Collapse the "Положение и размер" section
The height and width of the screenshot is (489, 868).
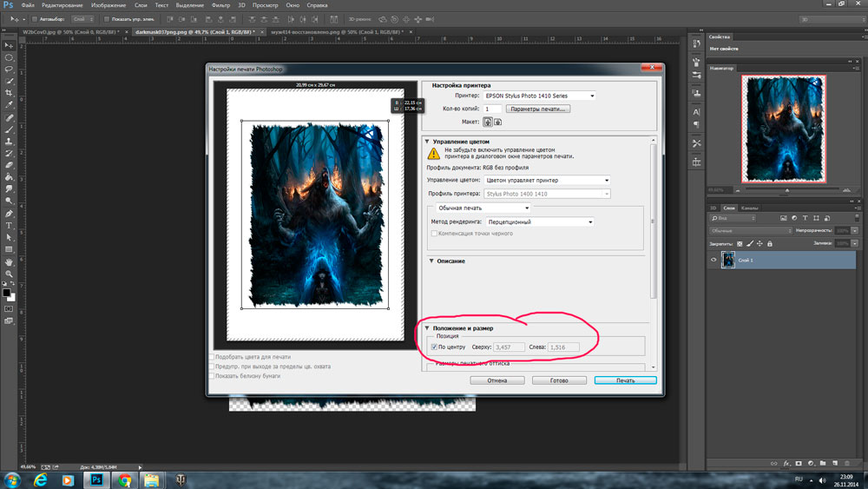point(427,328)
